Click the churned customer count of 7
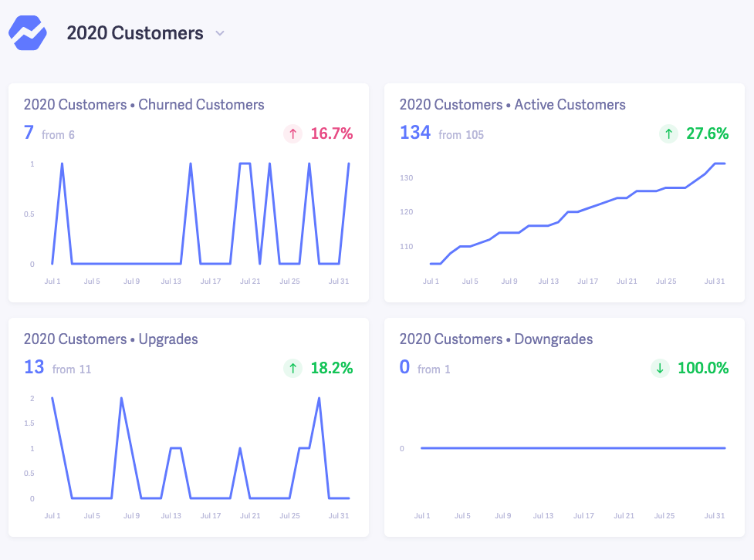 (28, 133)
